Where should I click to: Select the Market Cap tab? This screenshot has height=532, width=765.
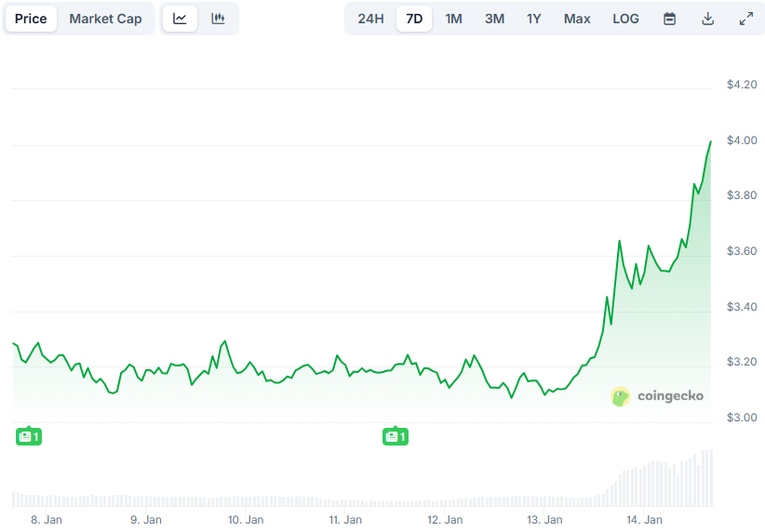click(x=105, y=19)
